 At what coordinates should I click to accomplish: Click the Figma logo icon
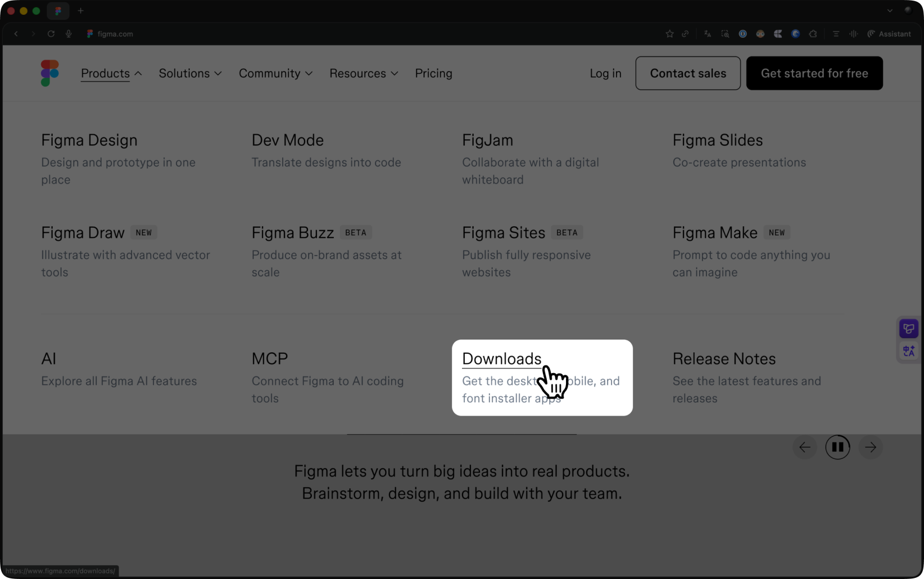coord(50,73)
